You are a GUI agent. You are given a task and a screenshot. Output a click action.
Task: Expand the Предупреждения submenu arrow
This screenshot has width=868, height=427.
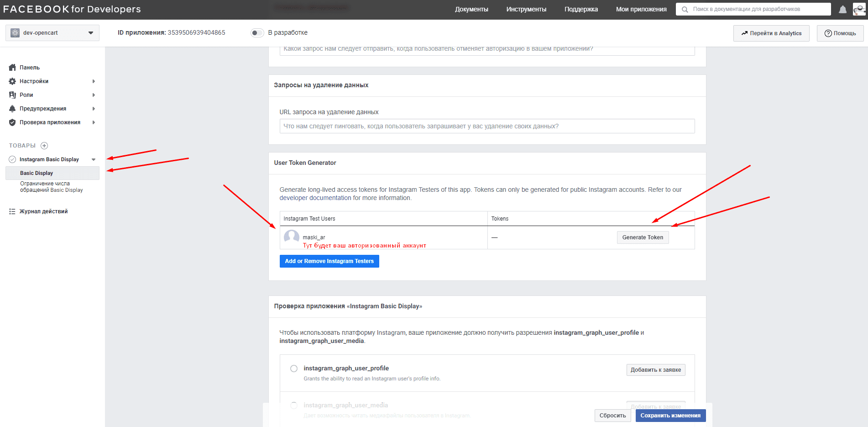coord(94,109)
